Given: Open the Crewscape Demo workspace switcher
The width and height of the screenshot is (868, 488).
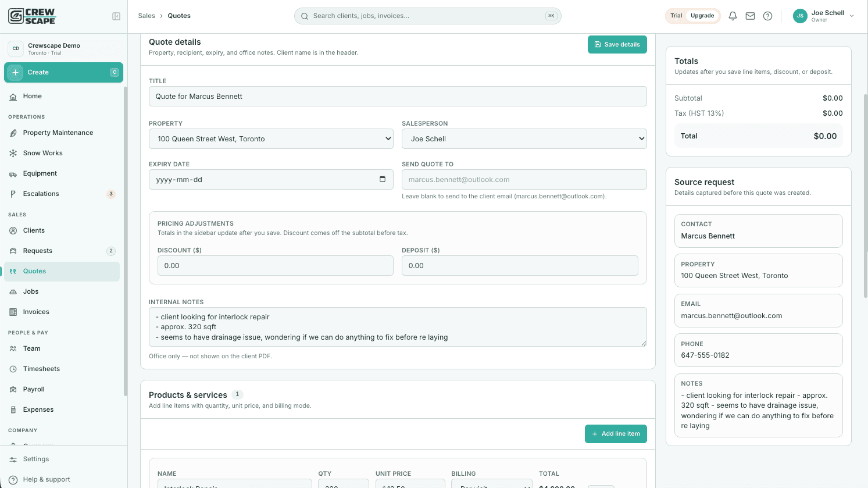Looking at the screenshot, I should (63, 49).
